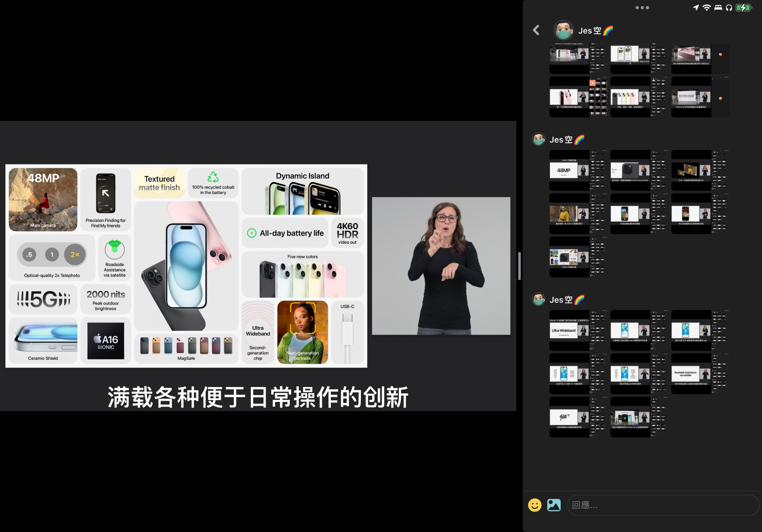Tap the subtitle 满载各种便于日常操作的创新
This screenshot has height=532, width=762.
(x=258, y=397)
